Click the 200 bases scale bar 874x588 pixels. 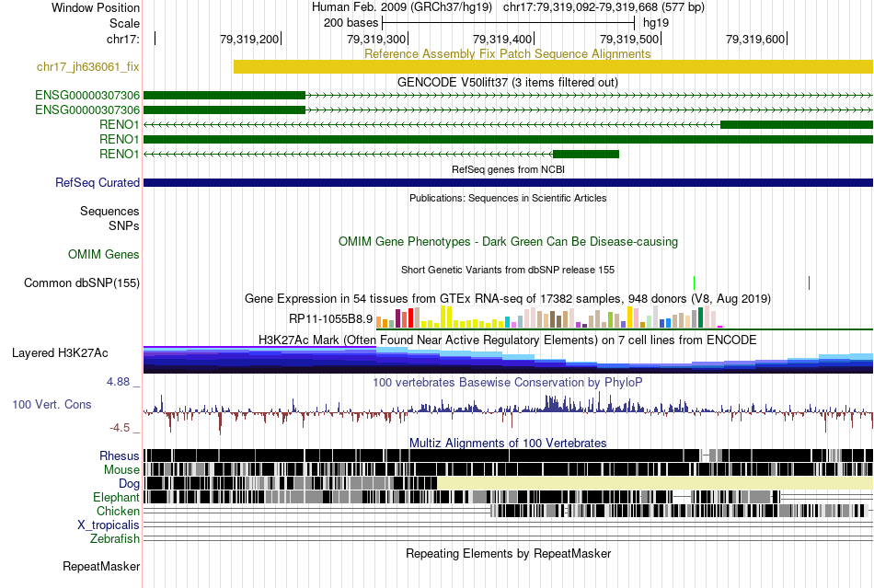[509, 23]
